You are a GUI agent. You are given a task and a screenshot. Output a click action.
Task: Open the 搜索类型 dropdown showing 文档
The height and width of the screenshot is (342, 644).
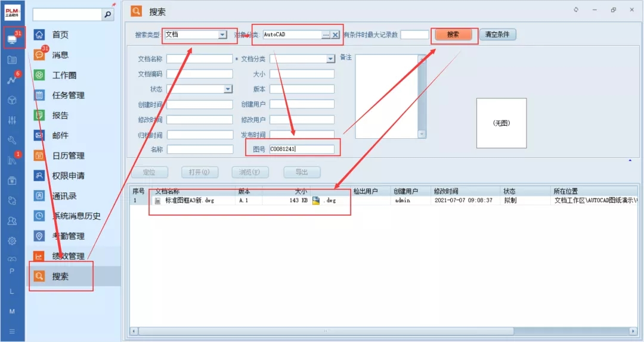[222, 35]
